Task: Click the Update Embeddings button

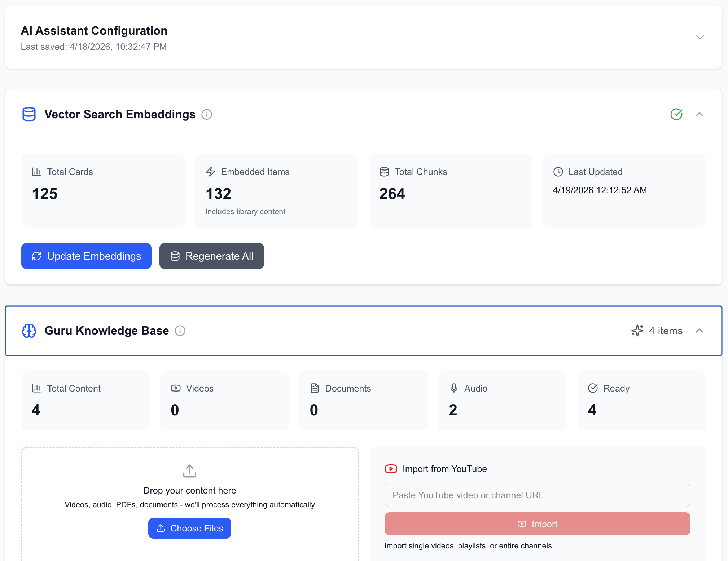Action: click(86, 256)
